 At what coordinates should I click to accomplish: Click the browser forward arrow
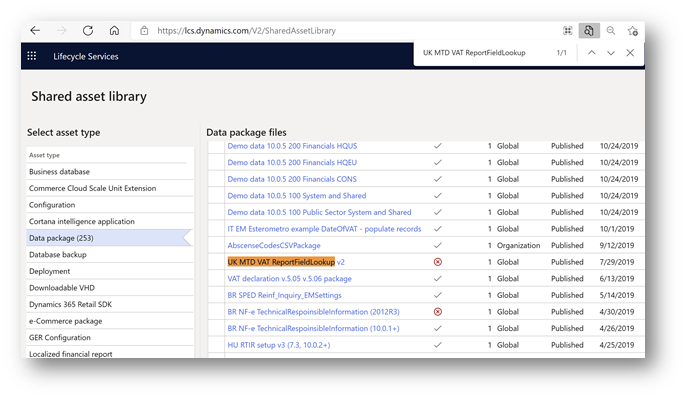pos(61,30)
